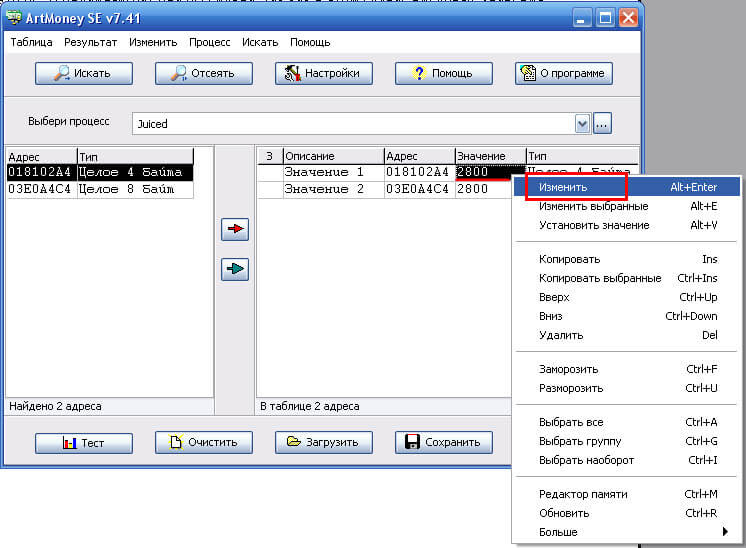Open the Изменить menu in menu bar
746x548 pixels.
click(x=153, y=42)
